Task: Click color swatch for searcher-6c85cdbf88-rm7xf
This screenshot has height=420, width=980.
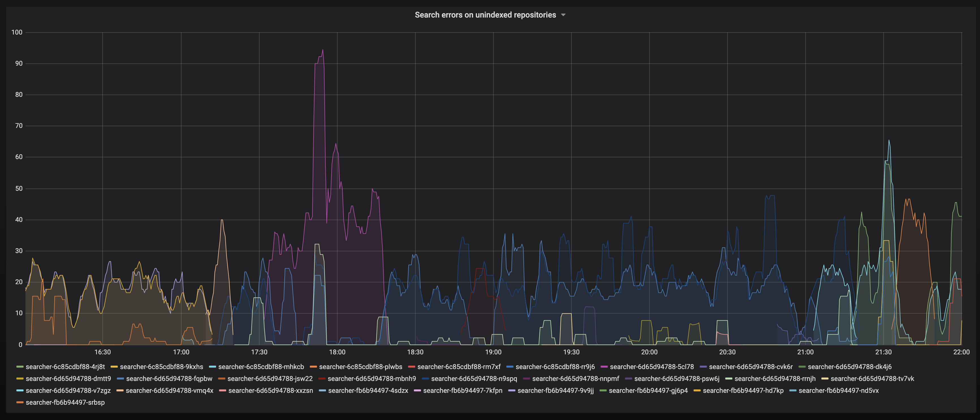Action: pos(412,367)
